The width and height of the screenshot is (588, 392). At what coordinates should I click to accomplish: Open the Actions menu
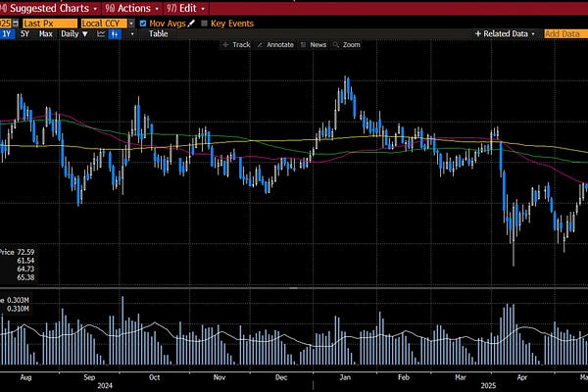pos(132,8)
